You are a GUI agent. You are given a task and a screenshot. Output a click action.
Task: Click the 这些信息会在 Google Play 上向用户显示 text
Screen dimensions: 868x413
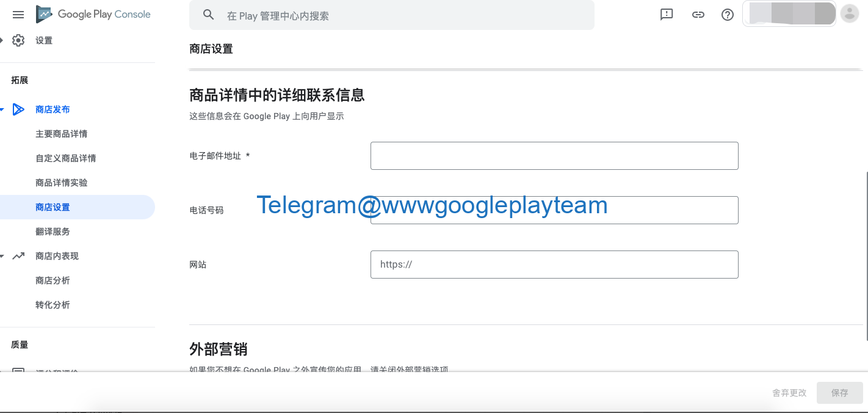(267, 116)
